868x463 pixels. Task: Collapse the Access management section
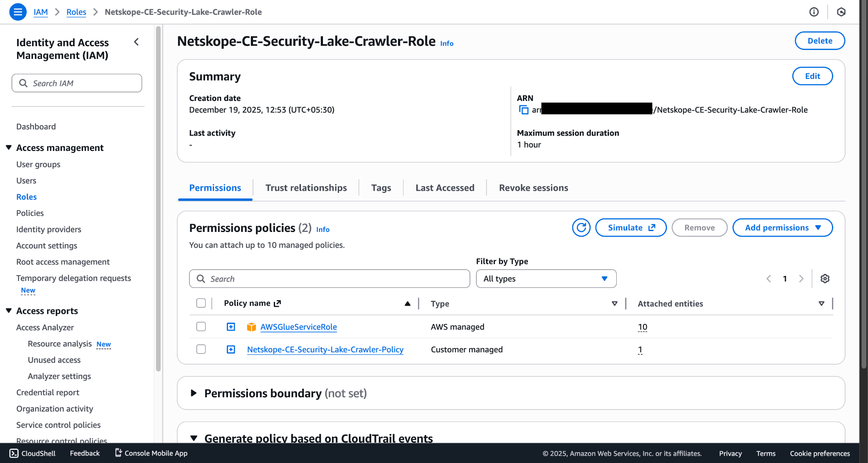click(8, 148)
